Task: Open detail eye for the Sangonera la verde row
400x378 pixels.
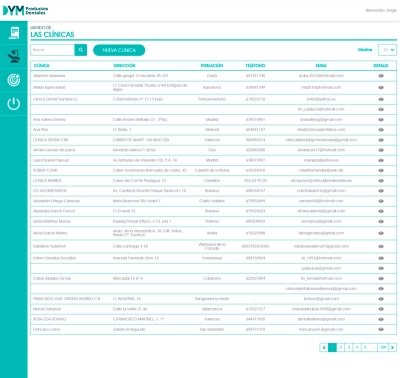Action: click(381, 299)
